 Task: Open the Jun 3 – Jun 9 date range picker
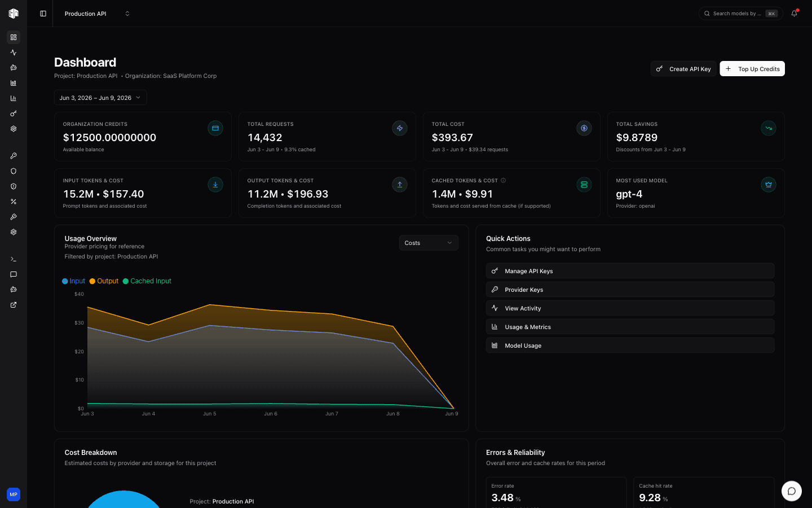click(x=100, y=98)
